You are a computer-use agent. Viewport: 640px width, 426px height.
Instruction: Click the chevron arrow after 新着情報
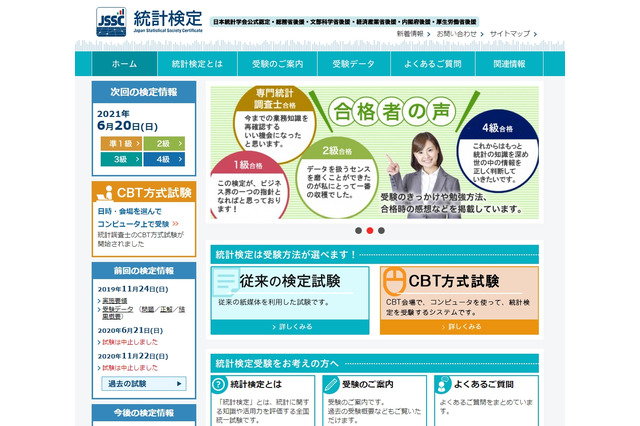coord(429,34)
